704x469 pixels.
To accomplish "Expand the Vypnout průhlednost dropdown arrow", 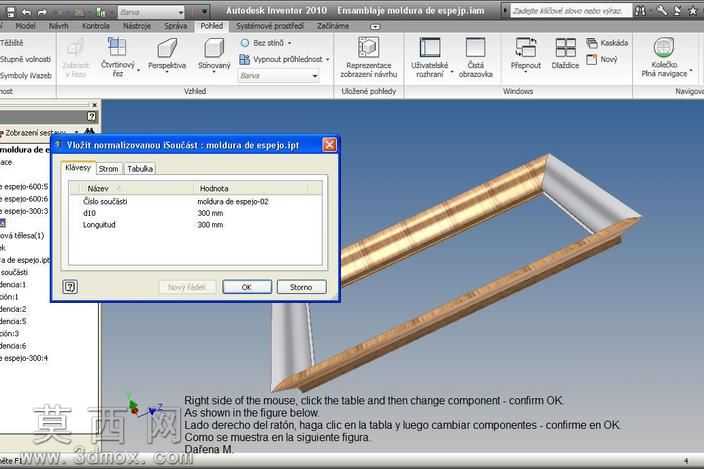I will (x=328, y=59).
